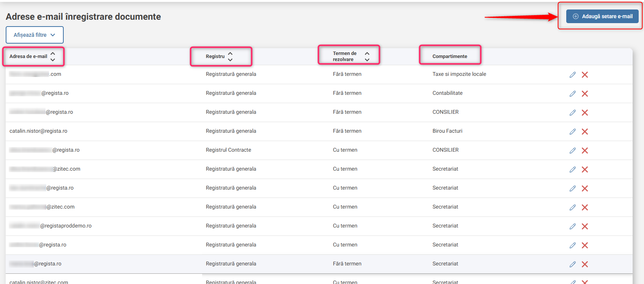Click the Taxe si impozite locale cell
This screenshot has width=644, height=284.
pyautogui.click(x=459, y=74)
